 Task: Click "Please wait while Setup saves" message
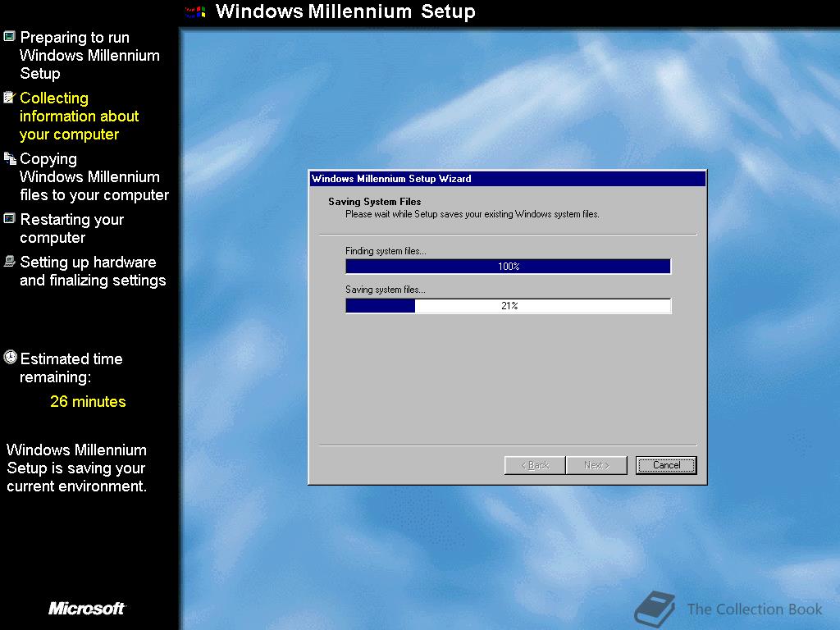point(472,214)
